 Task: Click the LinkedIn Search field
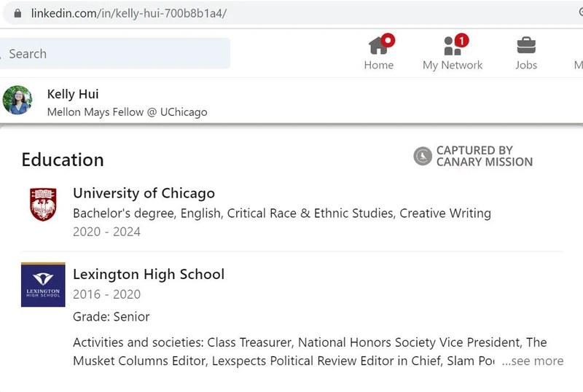[x=115, y=53]
